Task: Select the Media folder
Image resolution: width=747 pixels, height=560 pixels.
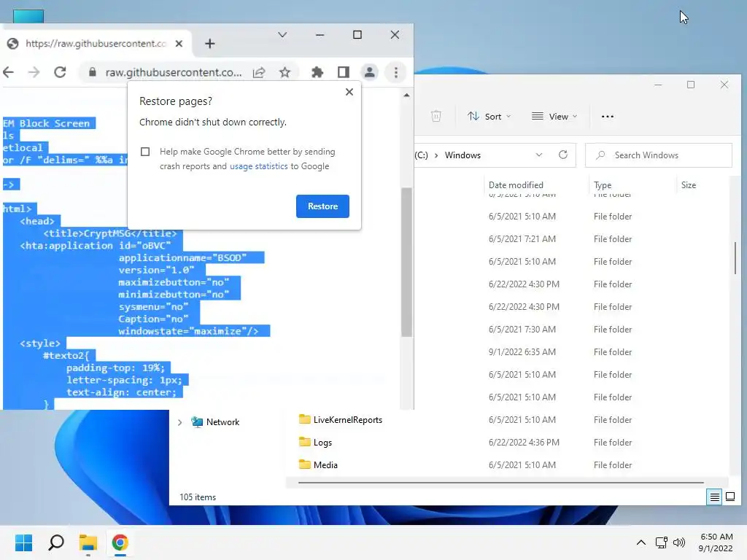Action: [325, 465]
